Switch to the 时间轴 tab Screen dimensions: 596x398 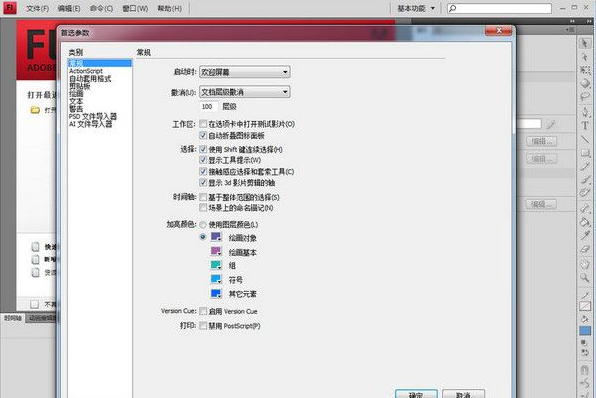pyautogui.click(x=13, y=318)
